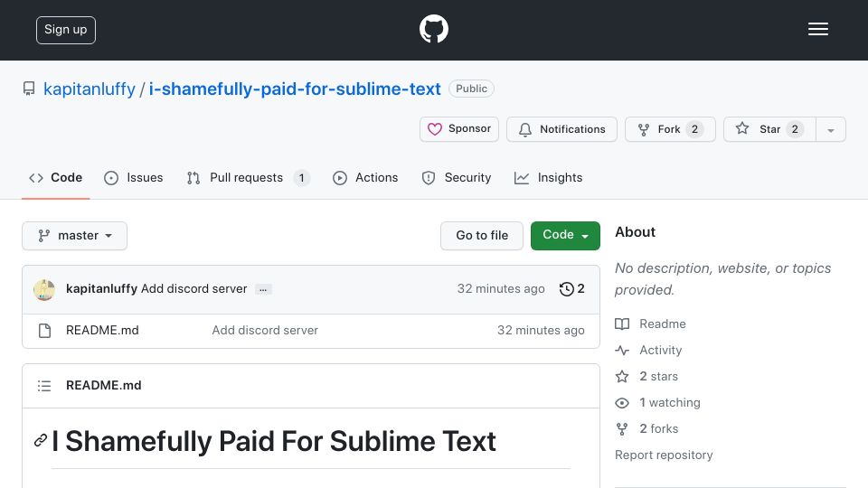Click the Go to file button

coord(482,236)
